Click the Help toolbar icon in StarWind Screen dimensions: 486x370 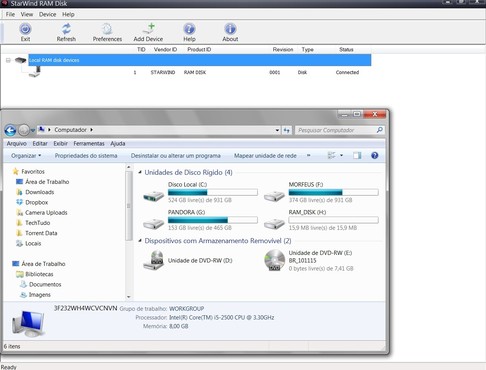pyautogui.click(x=189, y=29)
